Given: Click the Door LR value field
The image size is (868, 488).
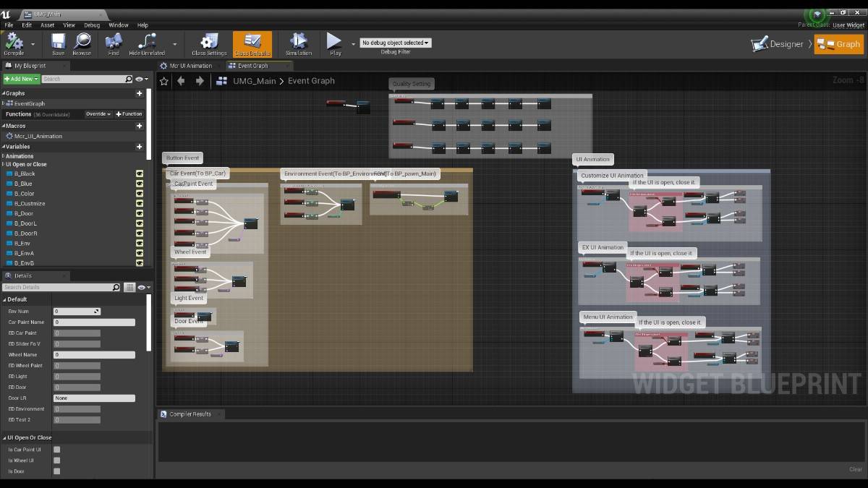Looking at the screenshot, I should 94,398.
